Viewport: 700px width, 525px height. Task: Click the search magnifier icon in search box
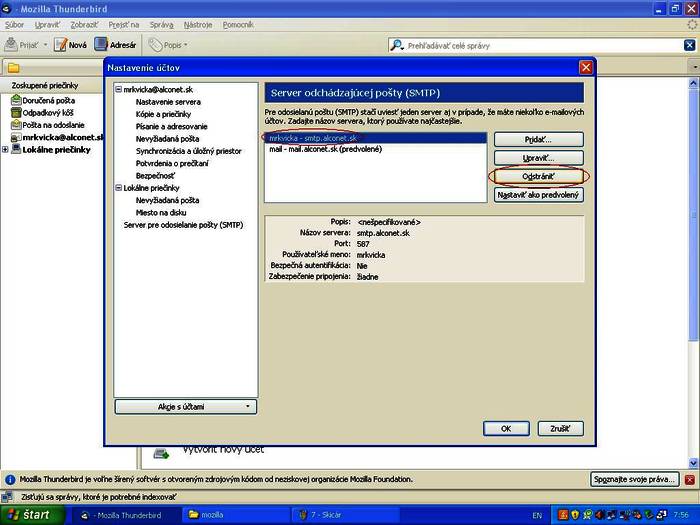(397, 45)
